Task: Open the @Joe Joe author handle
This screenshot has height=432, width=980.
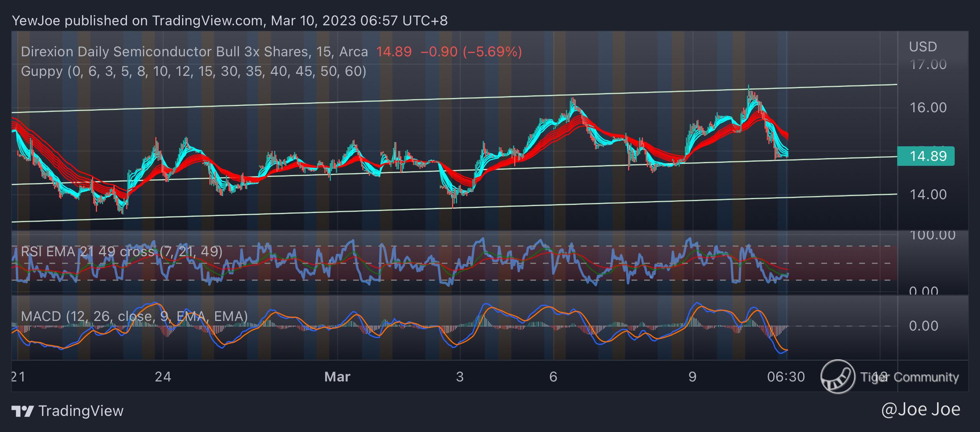Action: (921, 409)
